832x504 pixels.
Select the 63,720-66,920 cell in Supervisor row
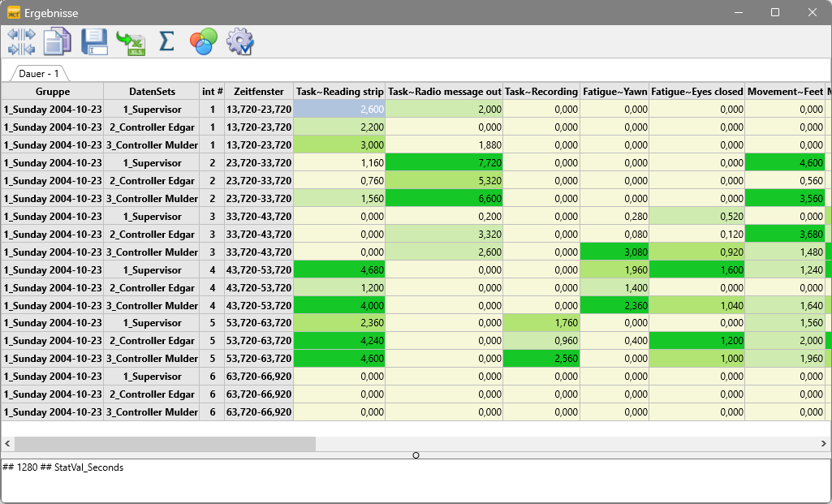pos(259,376)
